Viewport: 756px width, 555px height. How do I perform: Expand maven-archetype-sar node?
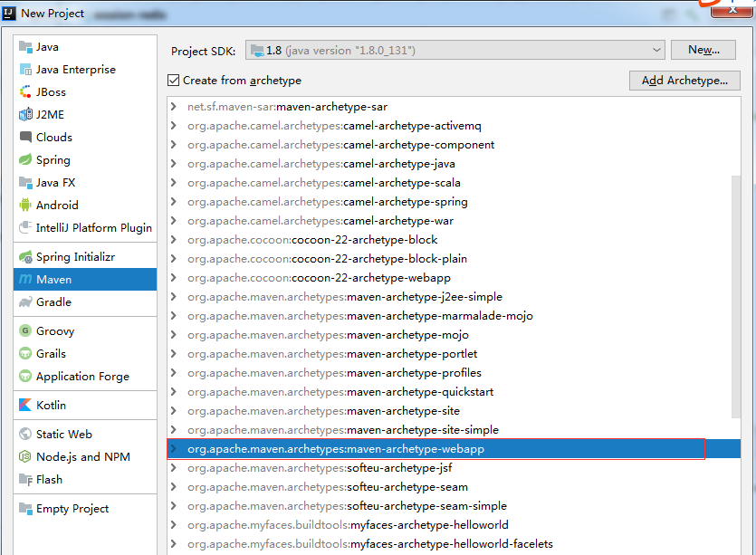[x=174, y=107]
